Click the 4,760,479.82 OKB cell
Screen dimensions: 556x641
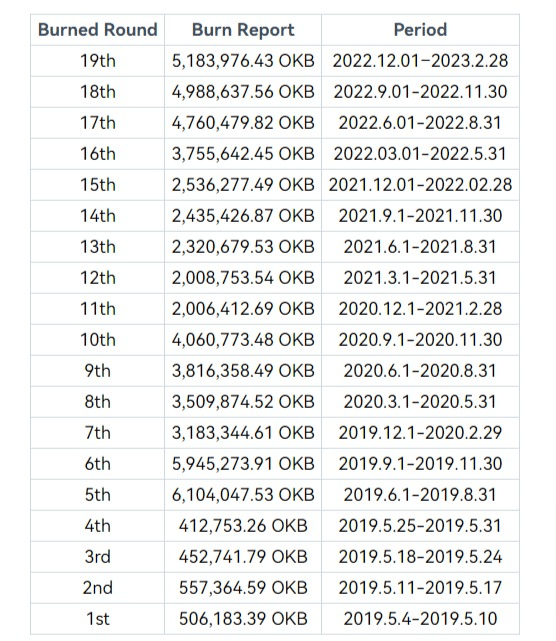[x=243, y=123]
